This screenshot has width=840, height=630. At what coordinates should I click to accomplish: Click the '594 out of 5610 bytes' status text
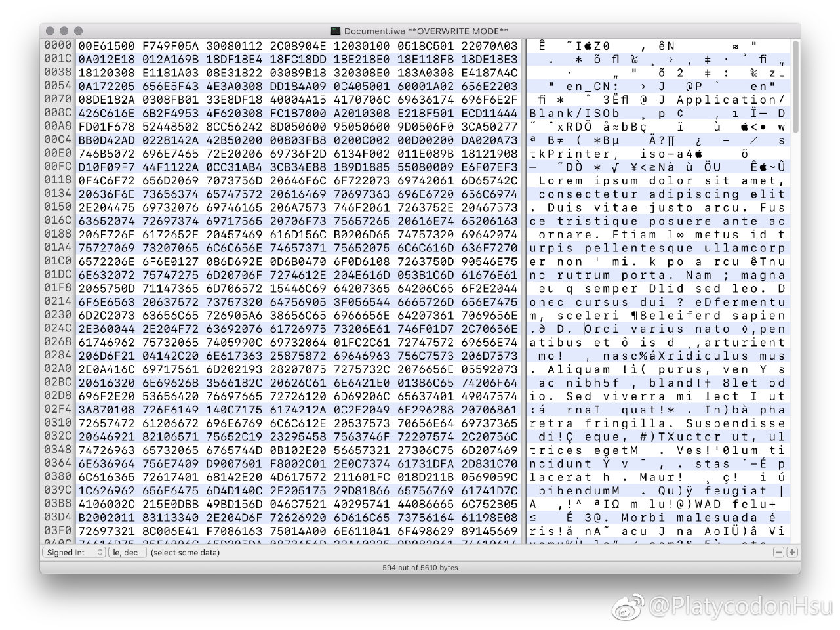420,568
